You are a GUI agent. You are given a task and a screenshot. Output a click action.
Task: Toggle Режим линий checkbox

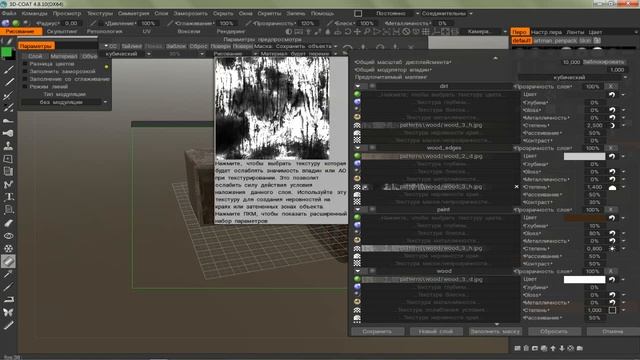click(25, 87)
